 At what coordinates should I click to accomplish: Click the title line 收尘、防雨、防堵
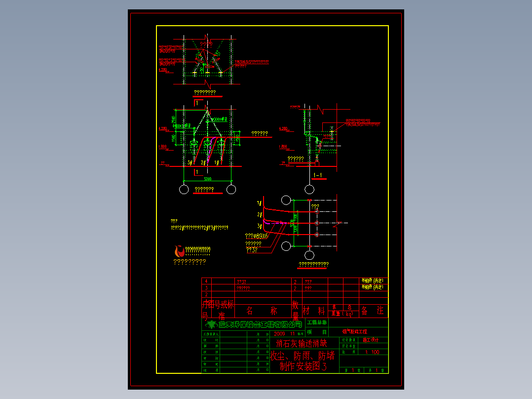pyautogui.click(x=303, y=356)
